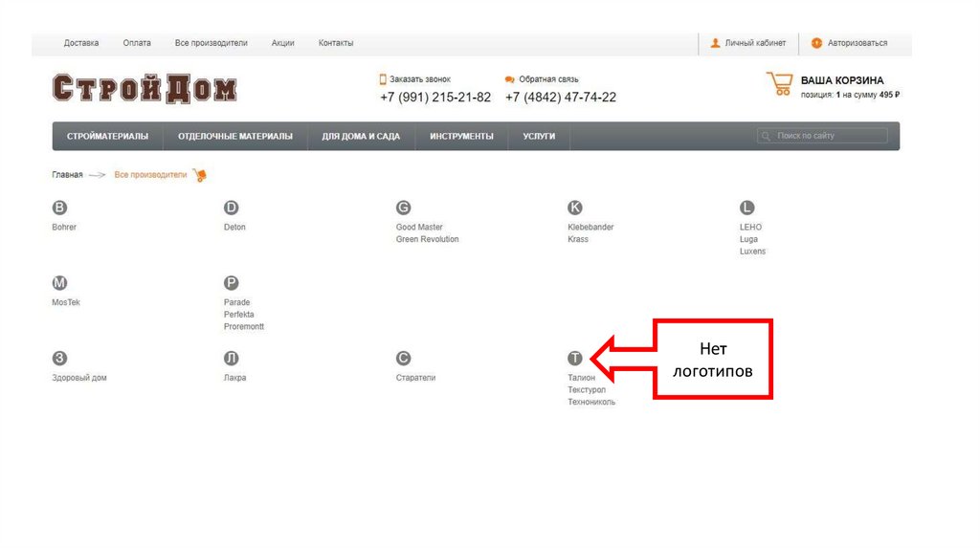The image size is (980, 549).
Task: Click the magnifier icon in search field
Action: tap(767, 137)
